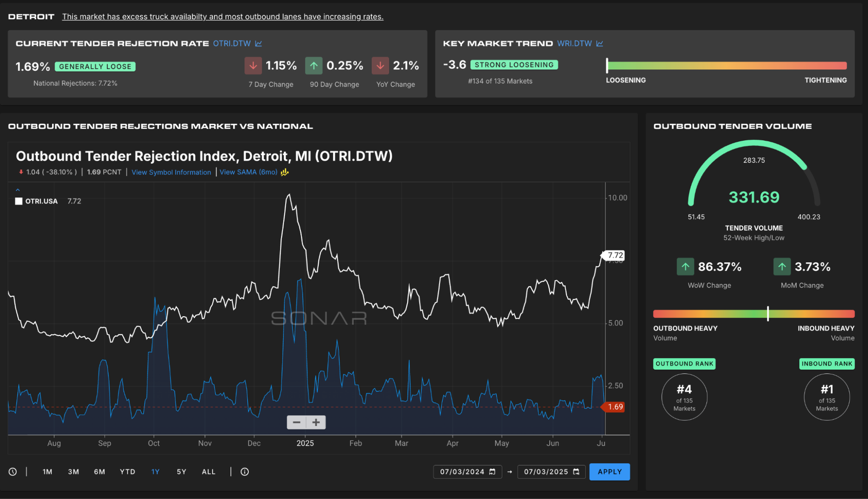This screenshot has width=868, height=499.
Task: Click the 1.69% rejection rate value
Action: pyautogui.click(x=33, y=67)
